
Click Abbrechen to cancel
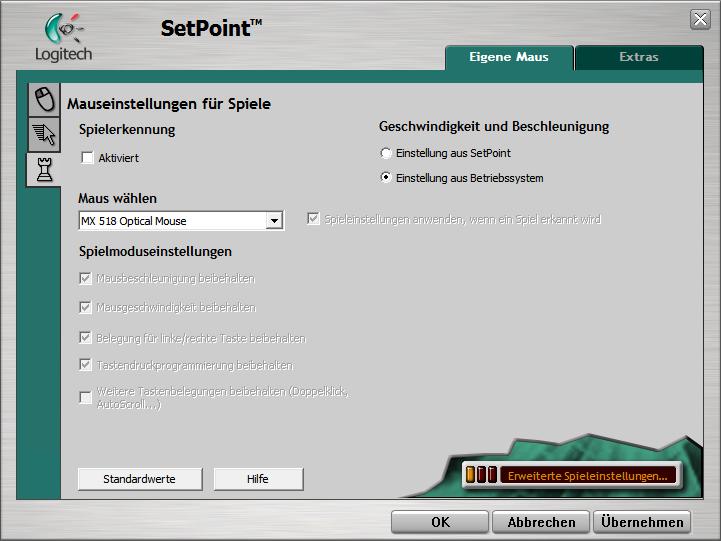click(x=541, y=522)
